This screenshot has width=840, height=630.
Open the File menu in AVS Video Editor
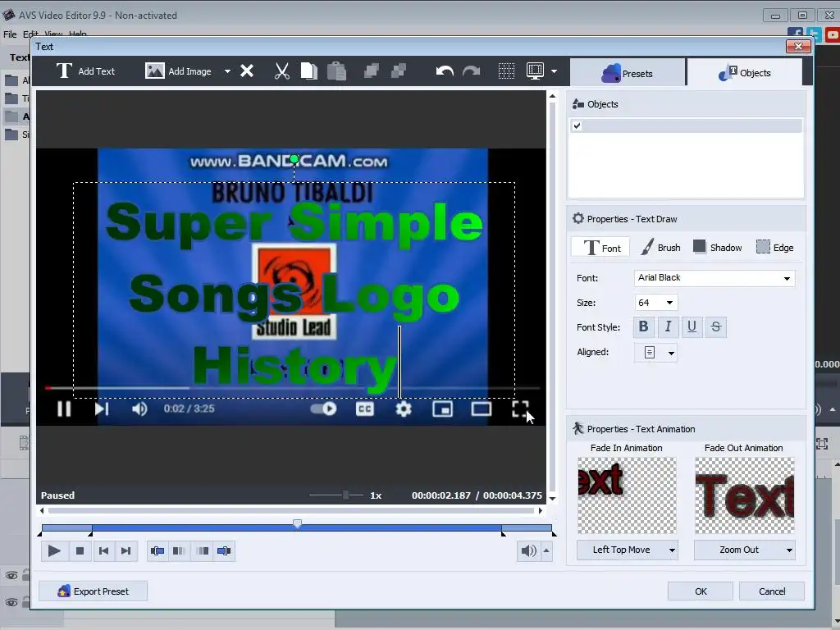pos(10,34)
